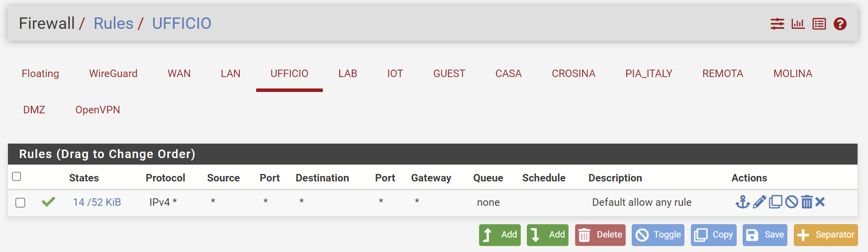Disable the rule with the ban icon
868x252 pixels.
click(792, 202)
